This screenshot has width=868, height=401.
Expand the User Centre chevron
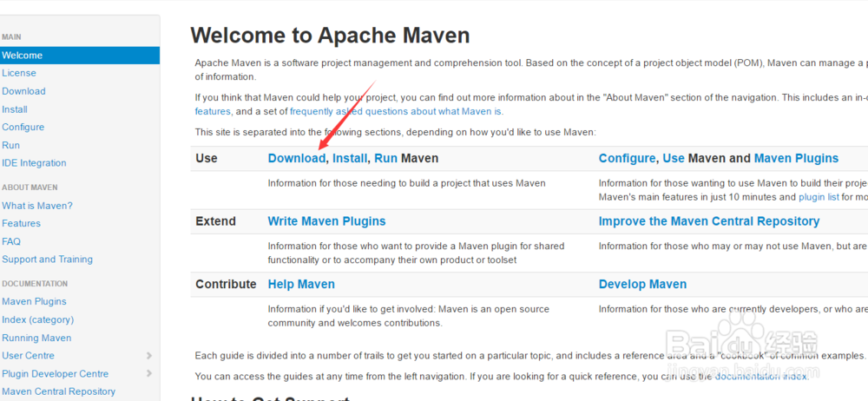point(149,356)
